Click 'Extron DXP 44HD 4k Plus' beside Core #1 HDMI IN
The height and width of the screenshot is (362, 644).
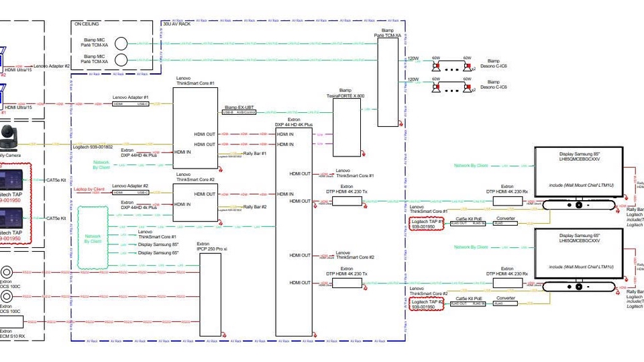tap(139, 152)
